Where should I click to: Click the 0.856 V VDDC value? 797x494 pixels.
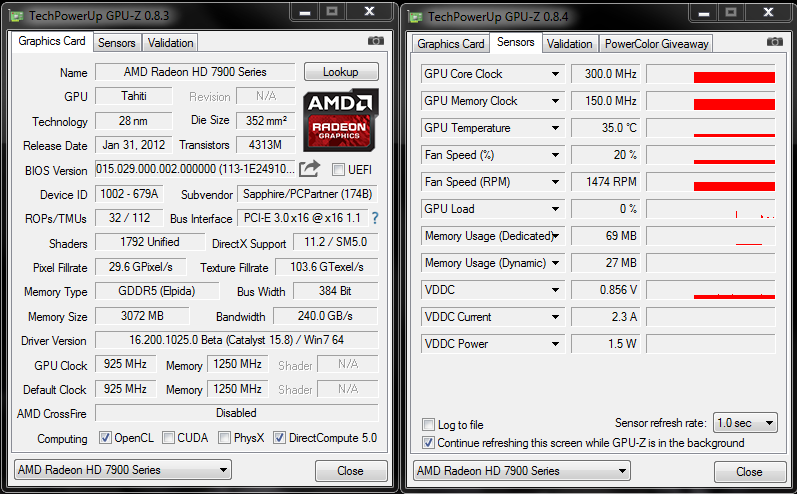pyautogui.click(x=605, y=290)
